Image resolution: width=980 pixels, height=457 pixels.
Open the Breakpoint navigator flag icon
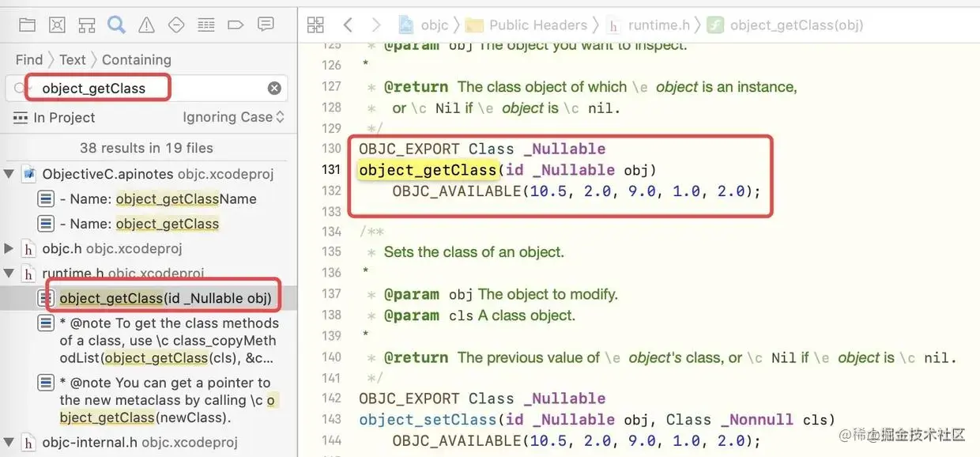(x=235, y=25)
